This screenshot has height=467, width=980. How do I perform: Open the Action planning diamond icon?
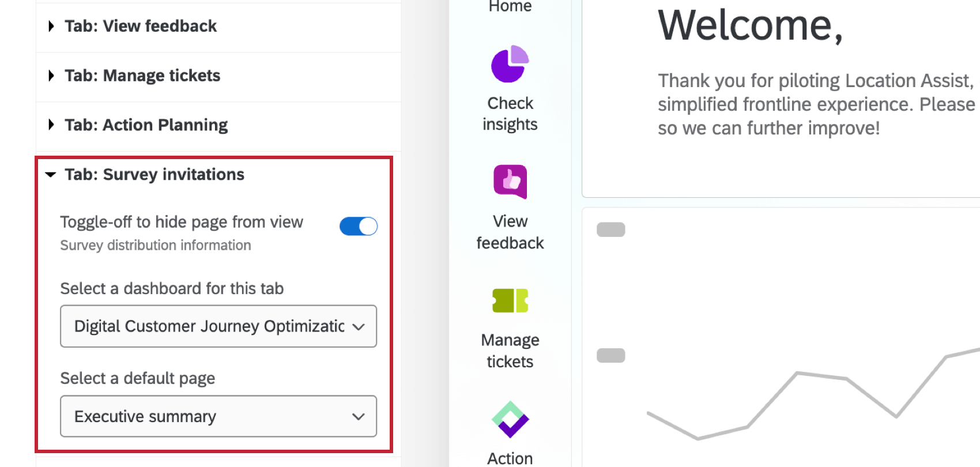click(510, 419)
